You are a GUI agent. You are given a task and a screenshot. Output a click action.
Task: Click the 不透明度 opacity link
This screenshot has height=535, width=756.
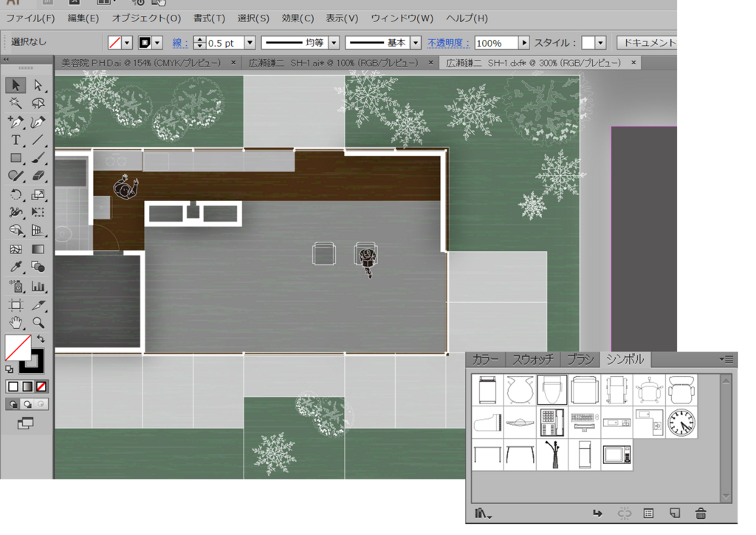pyautogui.click(x=448, y=43)
